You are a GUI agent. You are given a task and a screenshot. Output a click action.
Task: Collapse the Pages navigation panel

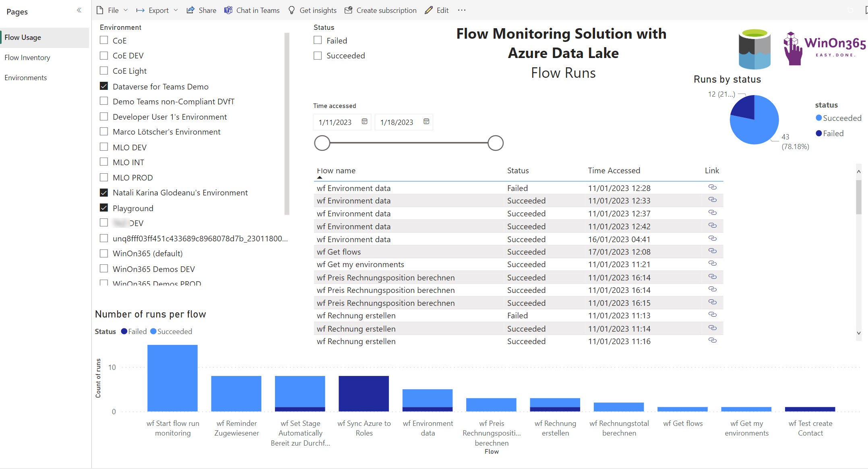coord(79,10)
